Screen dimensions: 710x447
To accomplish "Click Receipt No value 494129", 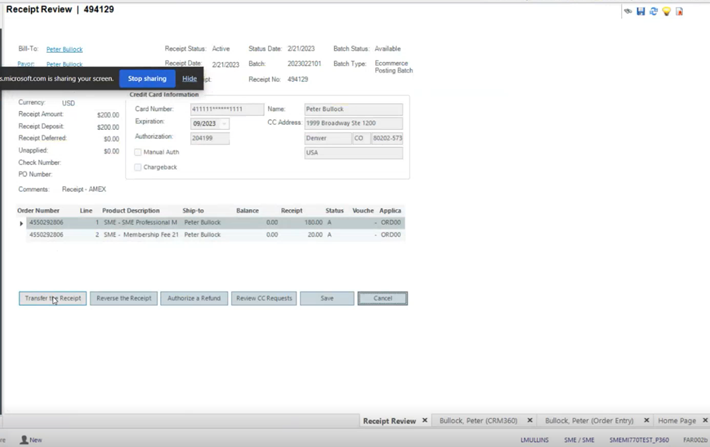I will [x=297, y=79].
